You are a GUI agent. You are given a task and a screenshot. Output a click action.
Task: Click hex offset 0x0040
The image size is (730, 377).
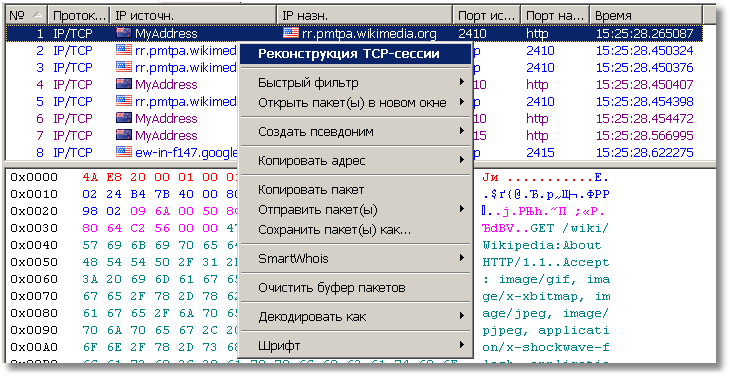[34, 245]
